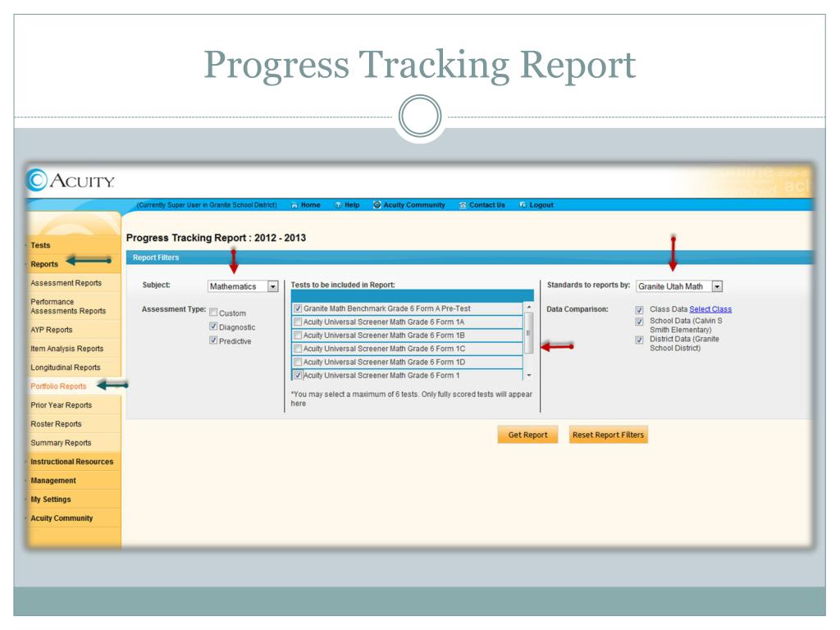Click the Select Class link
Viewport: 840px width, 630px height.
point(710,309)
